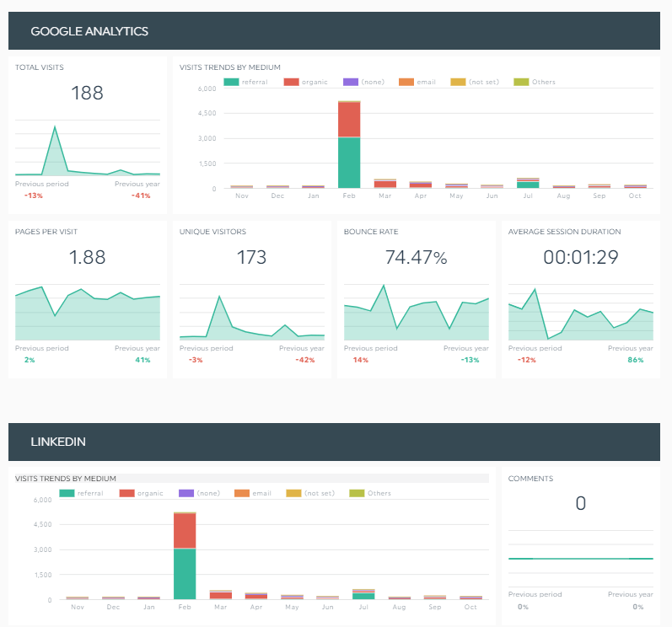
Task: Click Total Visits previous year -41%
Action: [141, 196]
